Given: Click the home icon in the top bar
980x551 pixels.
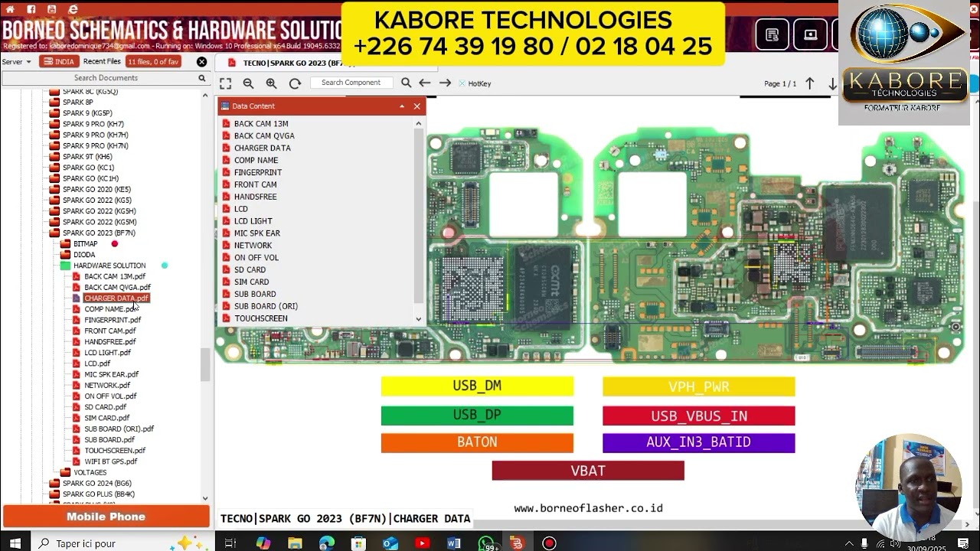Looking at the screenshot, I should pyautogui.click(x=10, y=9).
